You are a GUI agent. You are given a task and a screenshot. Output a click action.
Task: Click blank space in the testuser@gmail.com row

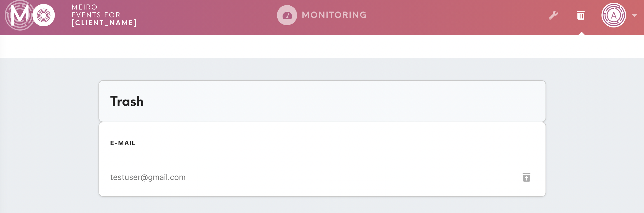(x=352, y=177)
